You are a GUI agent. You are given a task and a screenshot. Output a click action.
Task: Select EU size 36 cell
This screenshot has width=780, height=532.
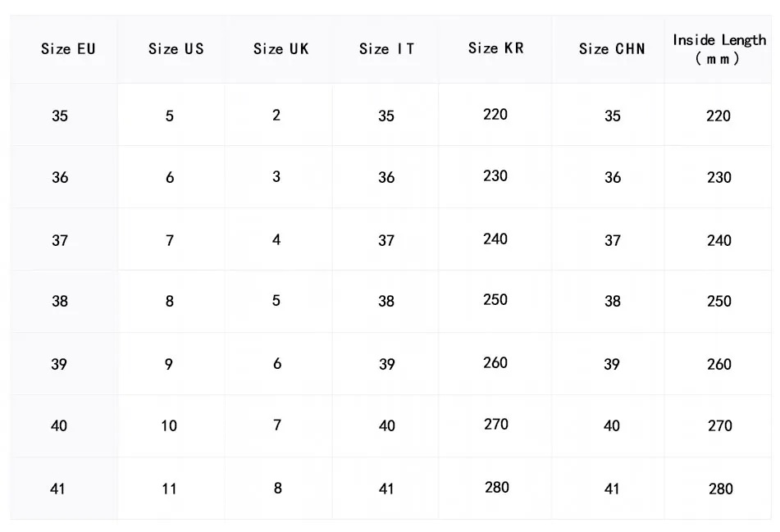coord(60,178)
